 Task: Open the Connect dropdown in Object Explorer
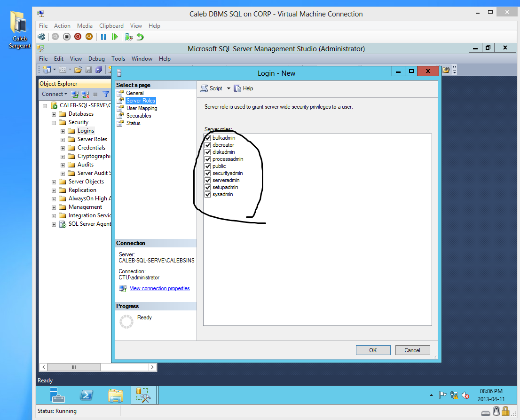(x=55, y=94)
